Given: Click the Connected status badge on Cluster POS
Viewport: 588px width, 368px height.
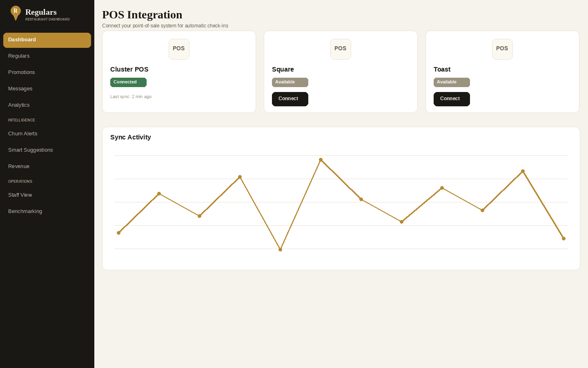Looking at the screenshot, I should (128, 82).
